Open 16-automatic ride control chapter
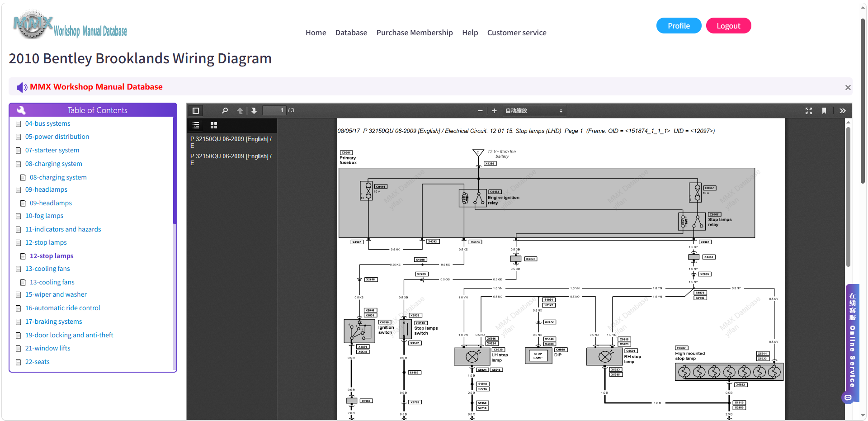 click(63, 308)
